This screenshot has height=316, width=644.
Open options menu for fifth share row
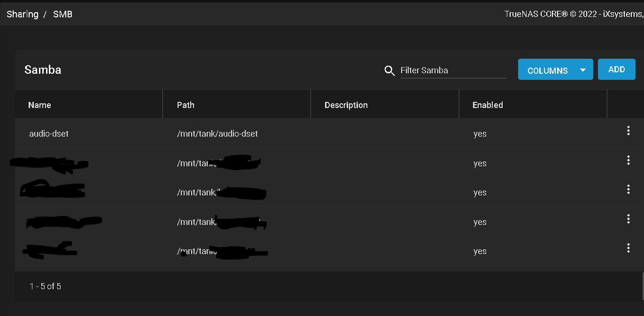(628, 248)
